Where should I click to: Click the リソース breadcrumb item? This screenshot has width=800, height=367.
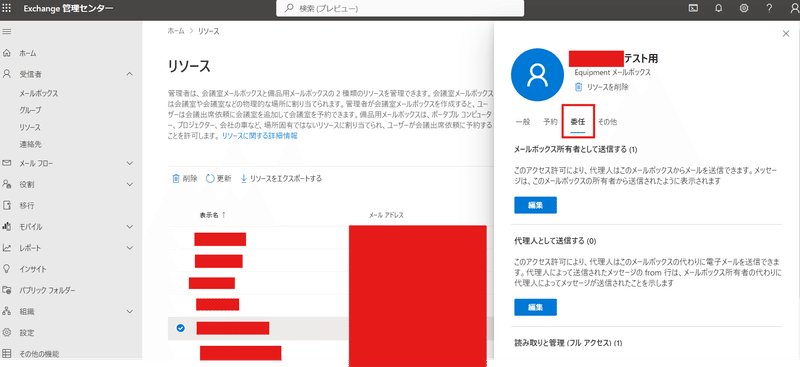coord(209,31)
